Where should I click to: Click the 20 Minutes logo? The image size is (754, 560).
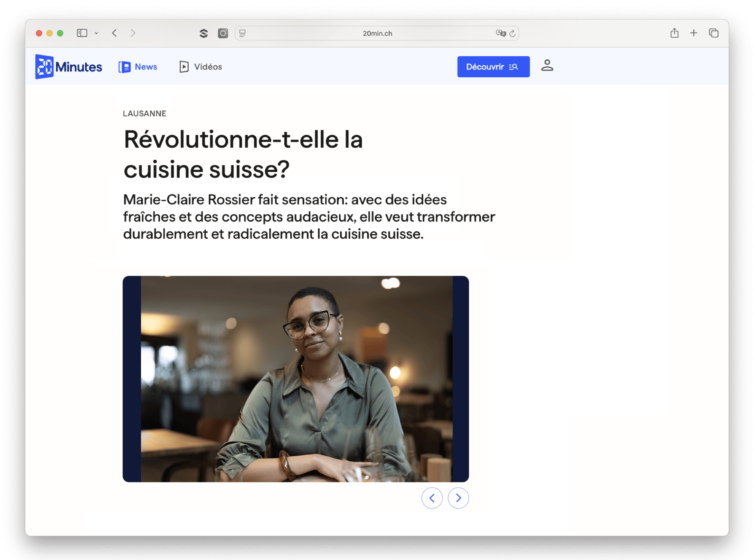[x=68, y=66]
